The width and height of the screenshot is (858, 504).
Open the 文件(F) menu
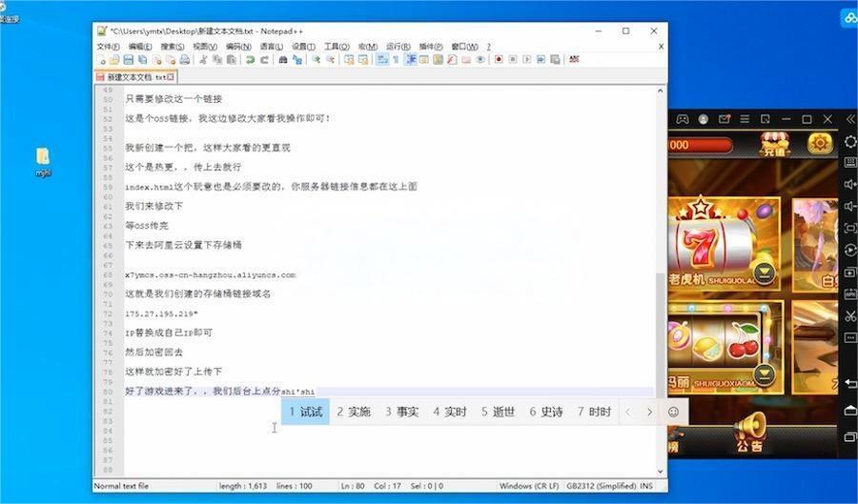click(108, 46)
